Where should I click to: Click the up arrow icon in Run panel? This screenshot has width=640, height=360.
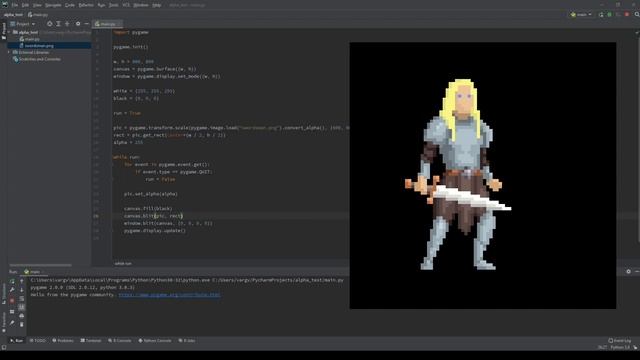point(22,281)
